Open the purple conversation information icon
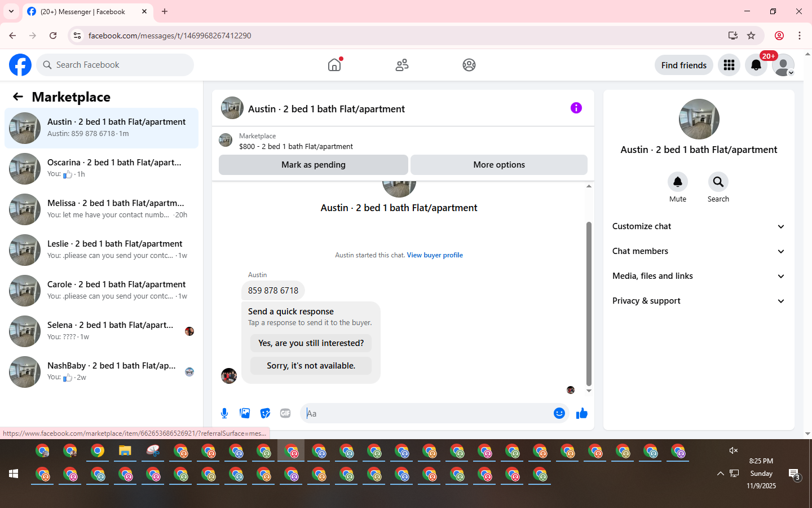Screen dimensions: 812x508 tap(576, 108)
